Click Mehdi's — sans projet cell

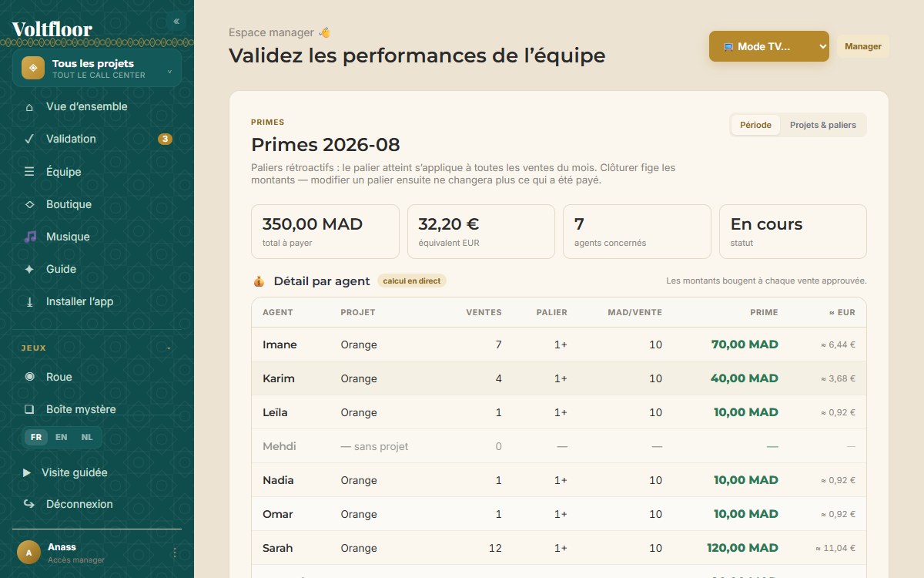click(x=375, y=446)
